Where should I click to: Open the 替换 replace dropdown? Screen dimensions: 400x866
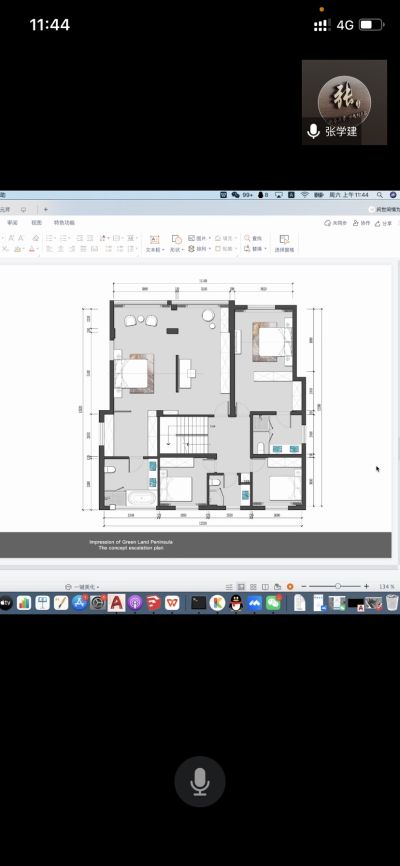[255, 249]
